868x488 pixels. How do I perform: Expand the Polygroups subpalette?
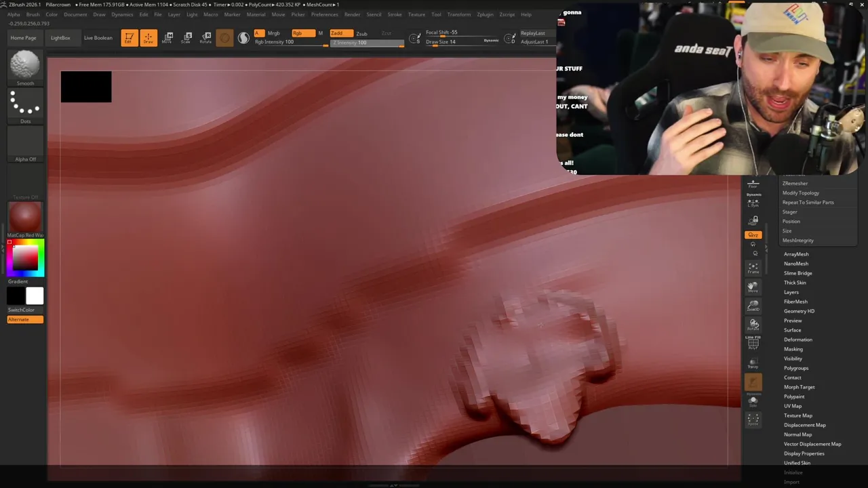tap(796, 368)
